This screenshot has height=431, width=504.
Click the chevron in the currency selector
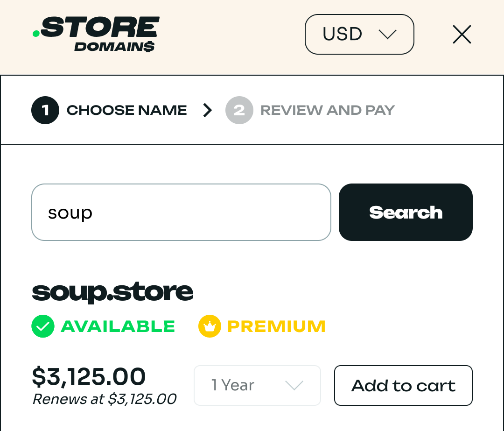point(387,34)
